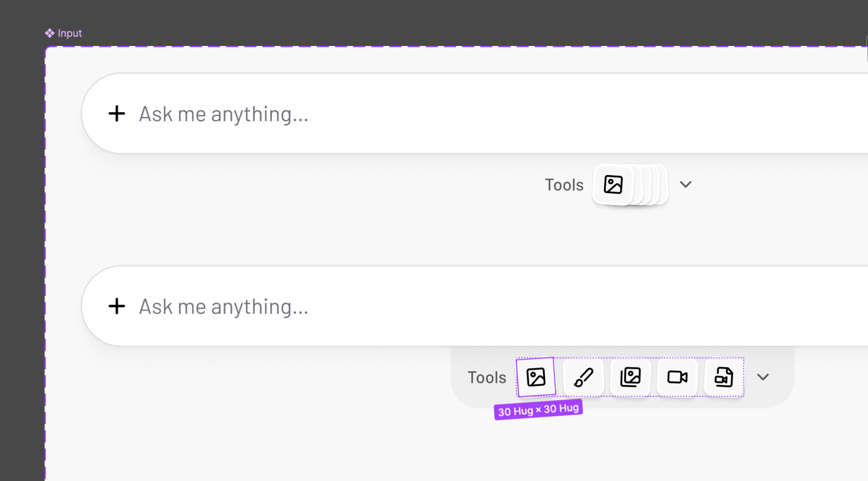Click the diamond component icon beside Input
The height and width of the screenshot is (481, 868).
click(50, 33)
